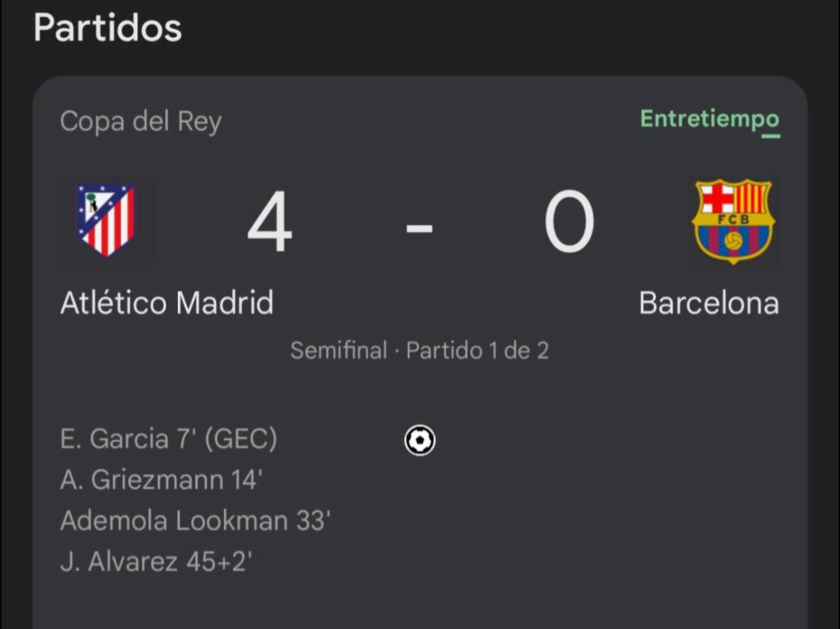Click the Partidos section heading
The image size is (840, 629).
coord(109,28)
